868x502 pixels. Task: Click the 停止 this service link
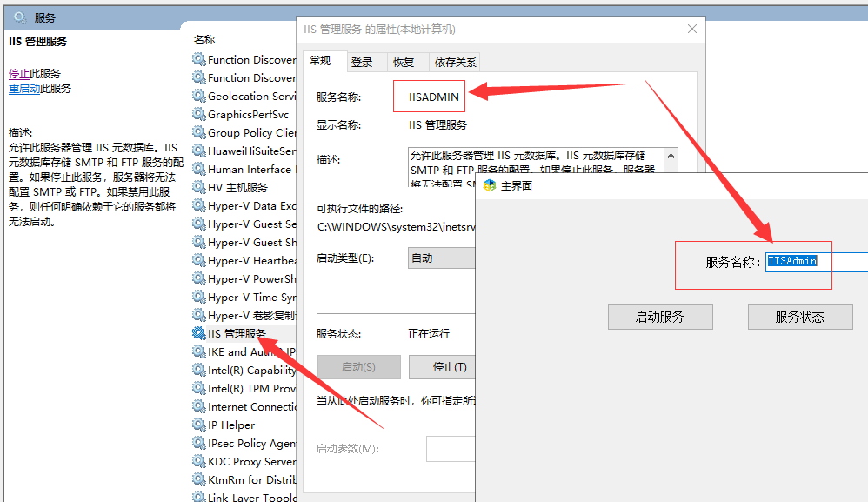tap(19, 74)
